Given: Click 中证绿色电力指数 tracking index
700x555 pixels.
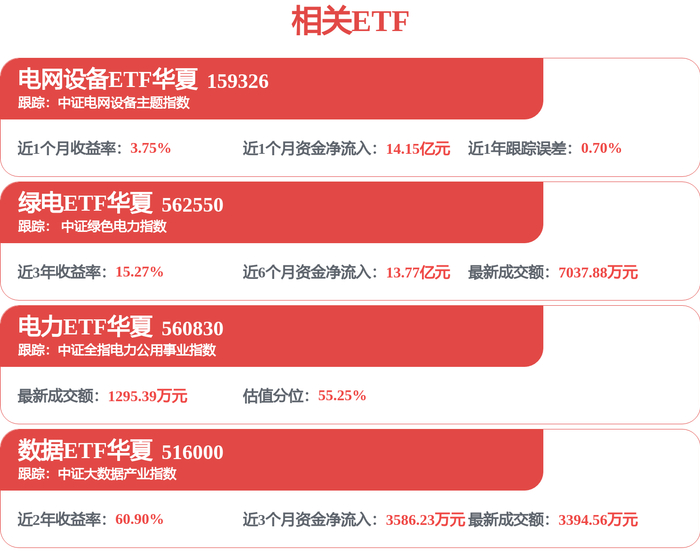Looking at the screenshot, I should (x=114, y=226).
